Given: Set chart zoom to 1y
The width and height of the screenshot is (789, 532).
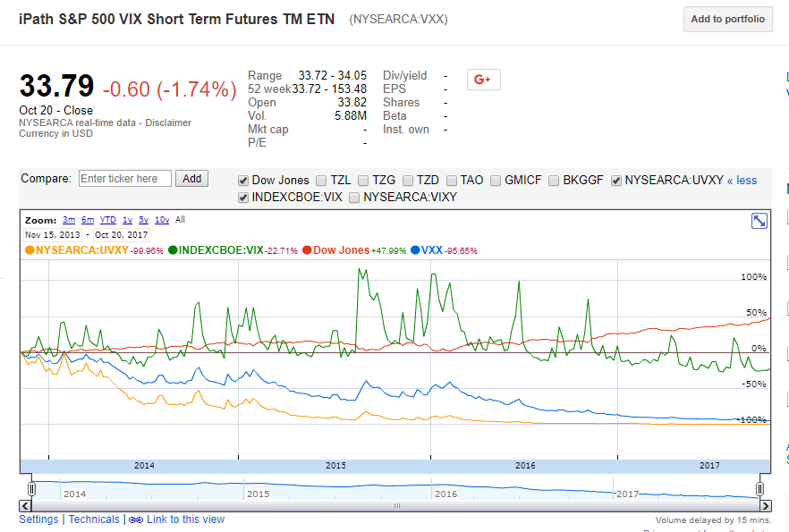Looking at the screenshot, I should click(x=127, y=220).
